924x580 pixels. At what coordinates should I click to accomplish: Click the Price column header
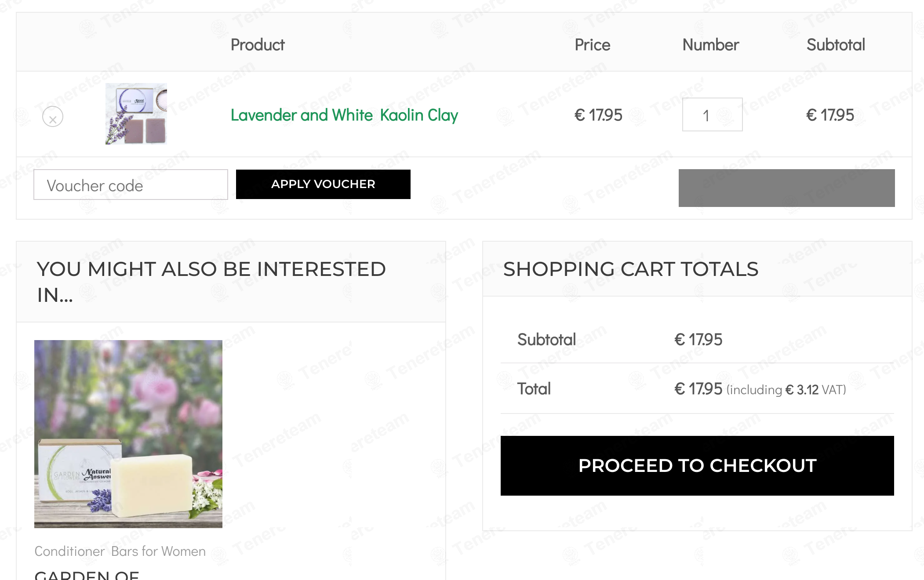[x=592, y=45]
